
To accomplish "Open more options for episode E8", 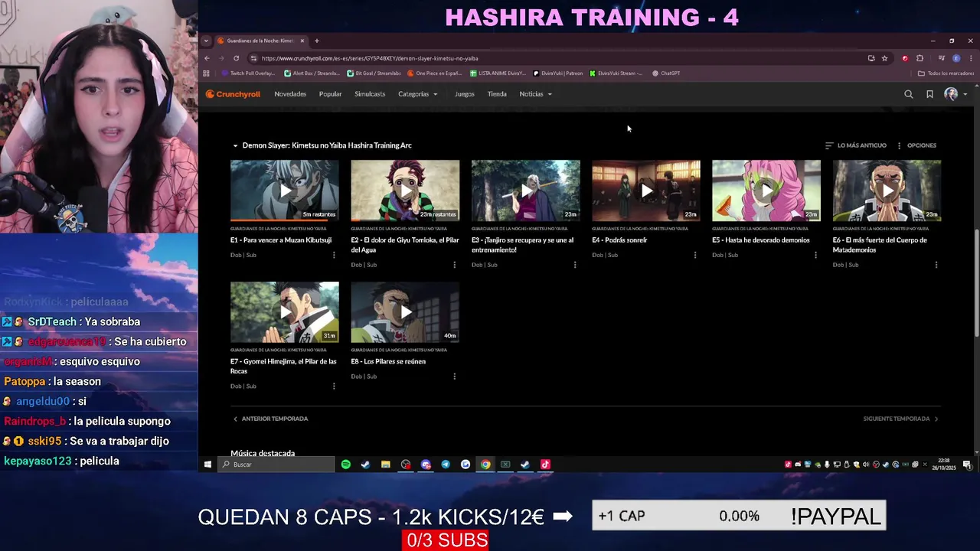I will pyautogui.click(x=454, y=377).
